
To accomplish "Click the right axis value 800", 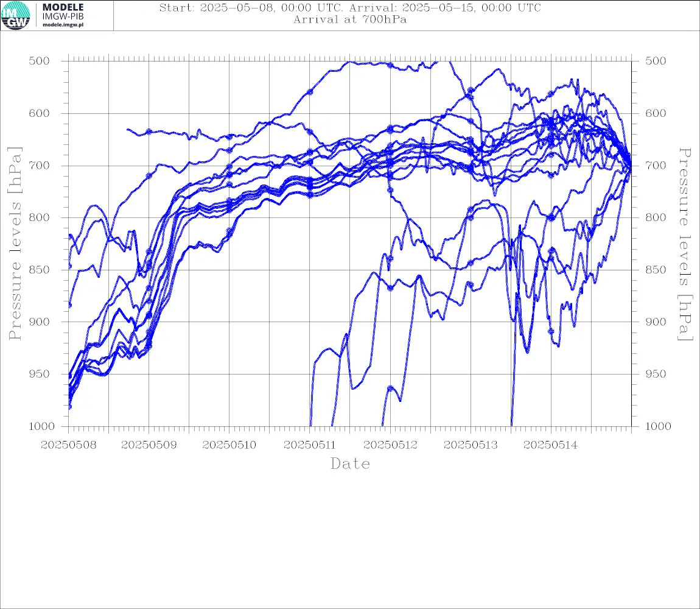I will [656, 217].
